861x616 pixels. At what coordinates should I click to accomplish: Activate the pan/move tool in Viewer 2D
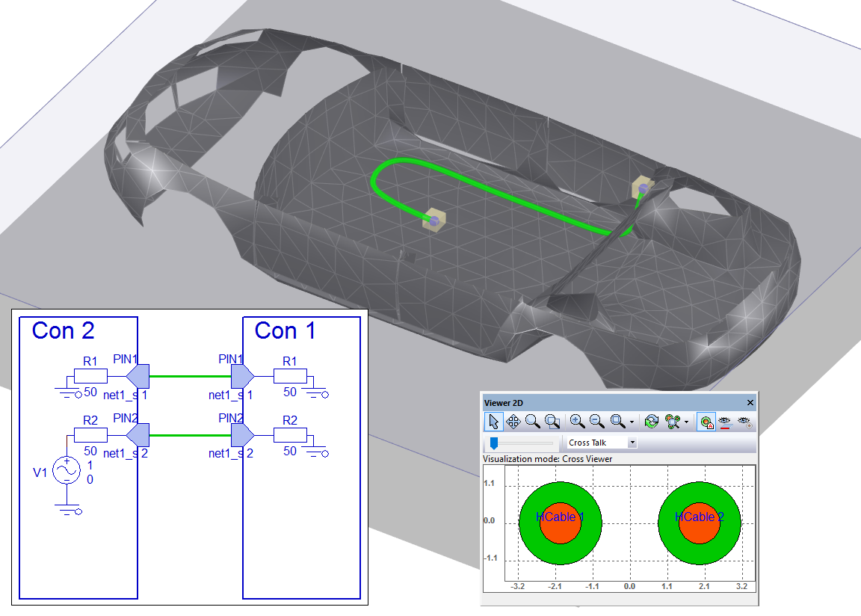point(513,422)
